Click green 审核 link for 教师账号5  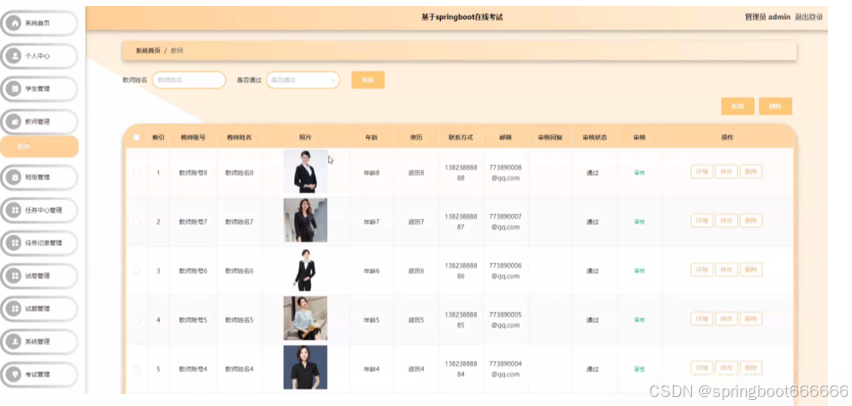(640, 320)
